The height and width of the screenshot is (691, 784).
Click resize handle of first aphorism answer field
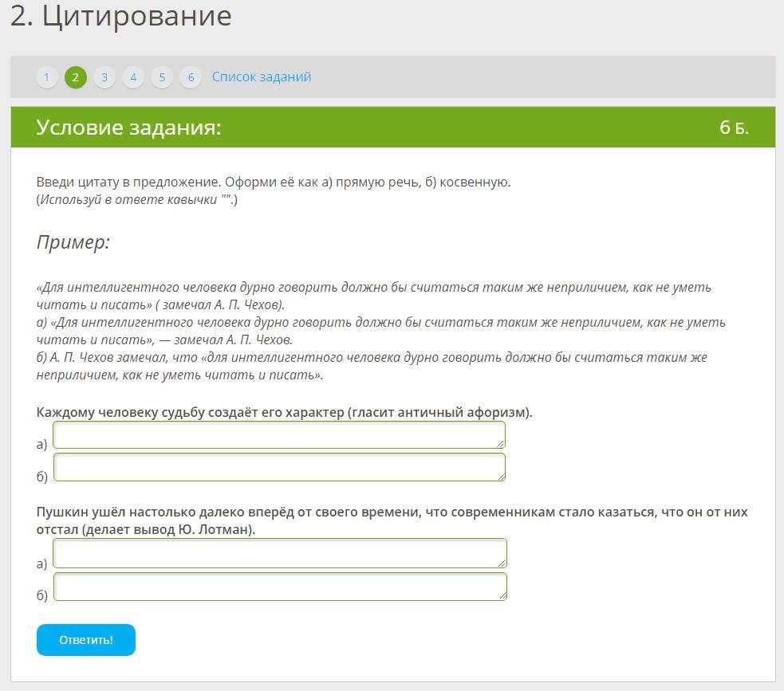[501, 444]
